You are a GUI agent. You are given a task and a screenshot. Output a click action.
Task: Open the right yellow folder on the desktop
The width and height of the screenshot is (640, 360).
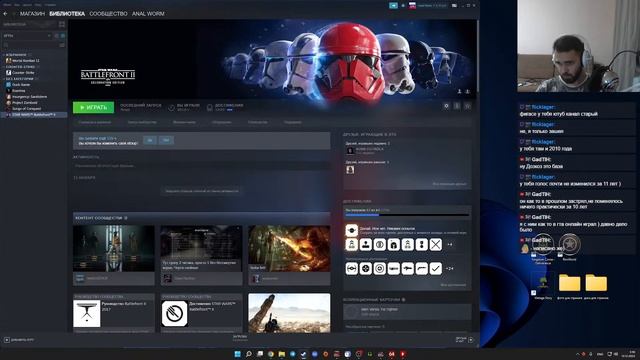[596, 283]
